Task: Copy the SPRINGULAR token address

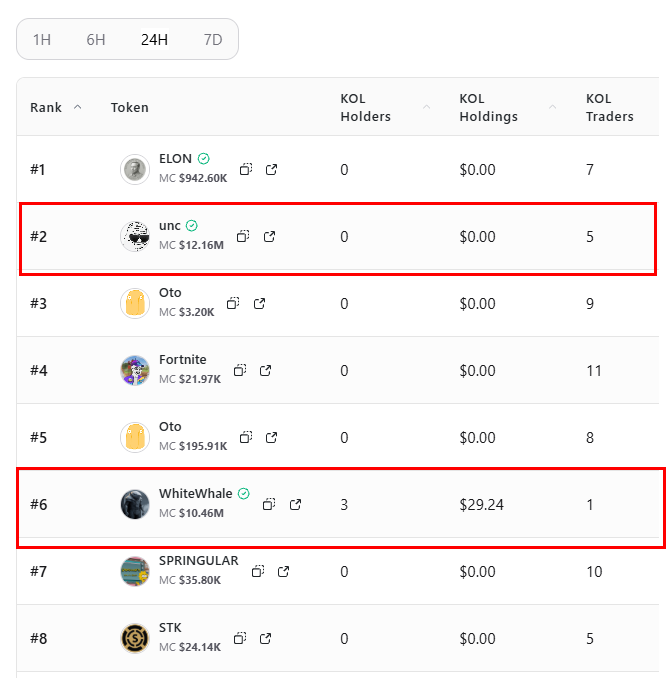Action: point(258,571)
